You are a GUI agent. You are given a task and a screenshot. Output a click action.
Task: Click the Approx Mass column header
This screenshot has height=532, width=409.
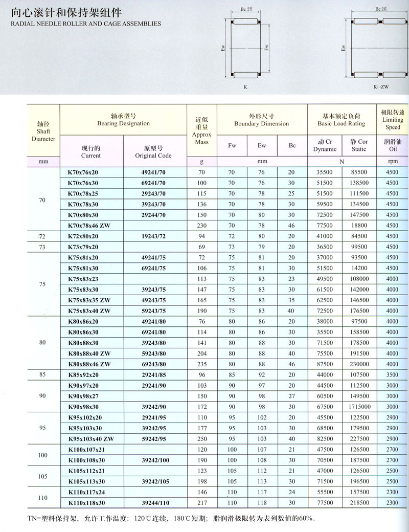[201, 130]
